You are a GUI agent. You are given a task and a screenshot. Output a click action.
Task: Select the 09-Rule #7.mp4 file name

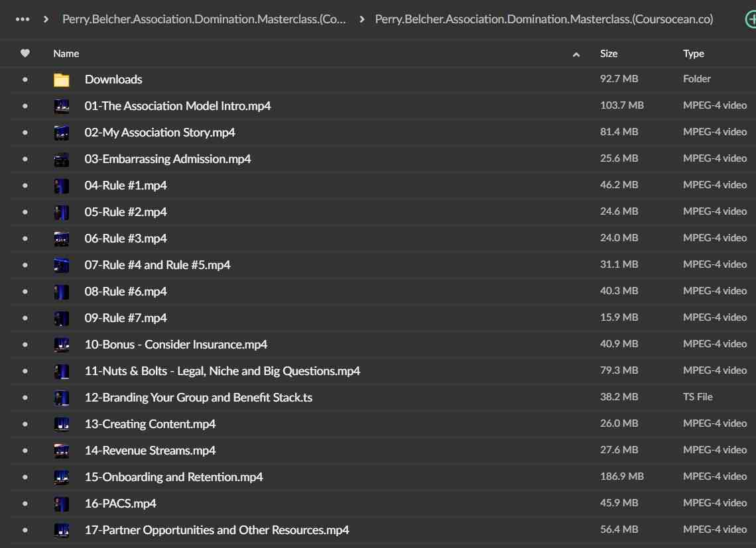[125, 318]
